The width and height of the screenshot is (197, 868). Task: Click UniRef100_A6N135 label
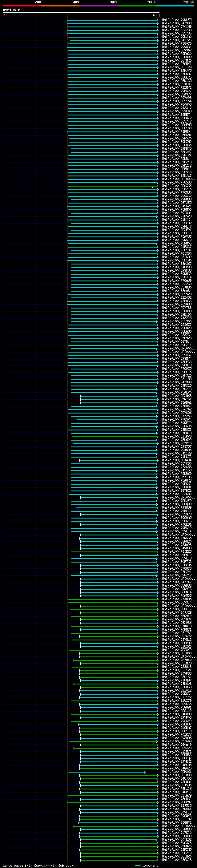(x=177, y=81)
